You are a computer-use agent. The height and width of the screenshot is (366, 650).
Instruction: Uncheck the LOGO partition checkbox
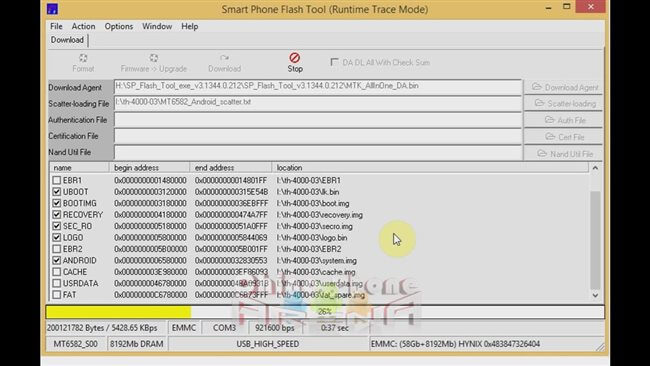pyautogui.click(x=57, y=238)
